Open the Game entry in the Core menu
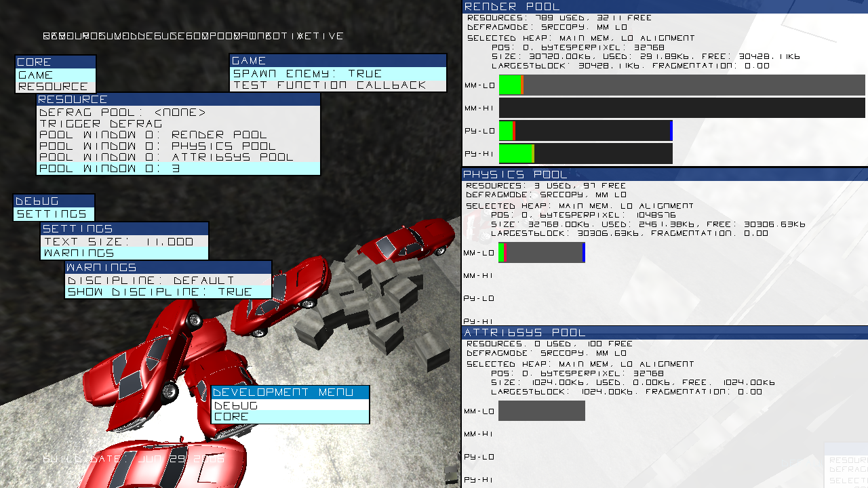 pos(56,75)
